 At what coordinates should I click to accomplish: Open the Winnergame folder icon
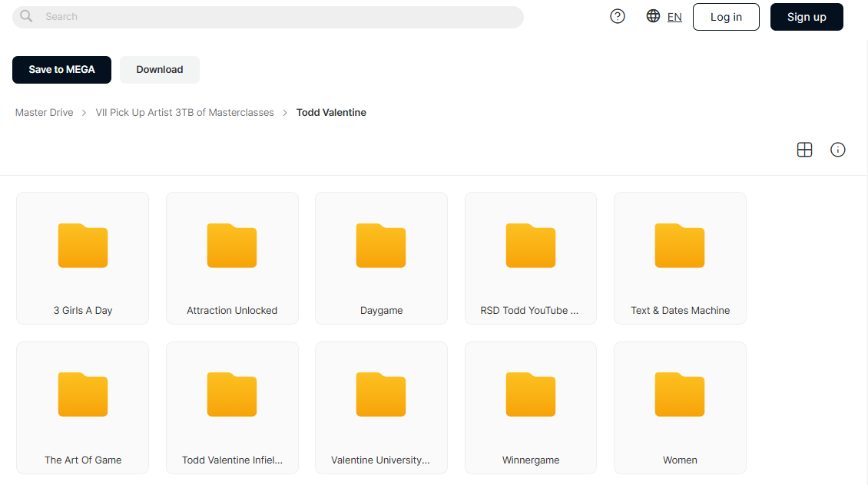530,394
